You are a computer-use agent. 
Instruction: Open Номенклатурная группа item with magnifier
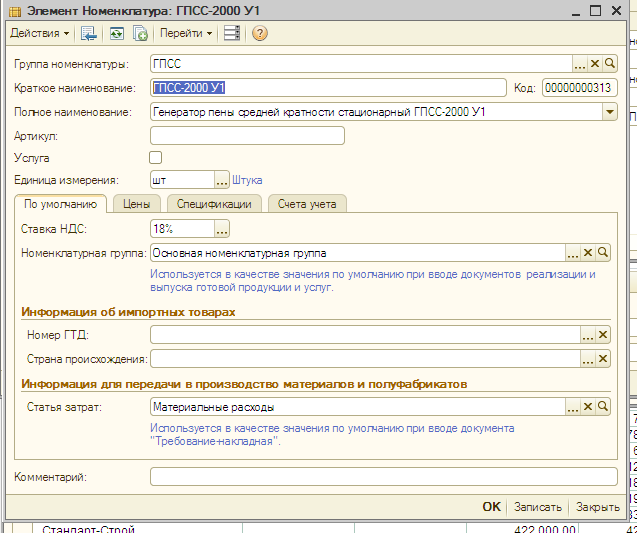click(603, 253)
